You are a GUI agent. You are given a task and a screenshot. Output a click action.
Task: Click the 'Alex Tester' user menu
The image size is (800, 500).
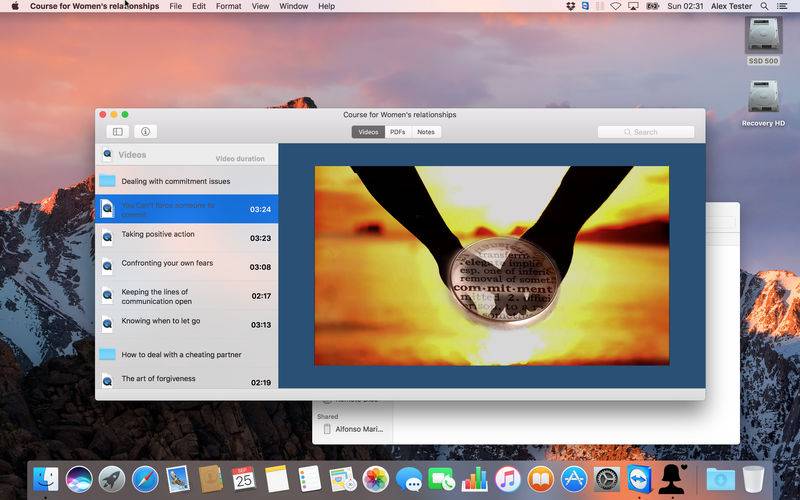732,6
